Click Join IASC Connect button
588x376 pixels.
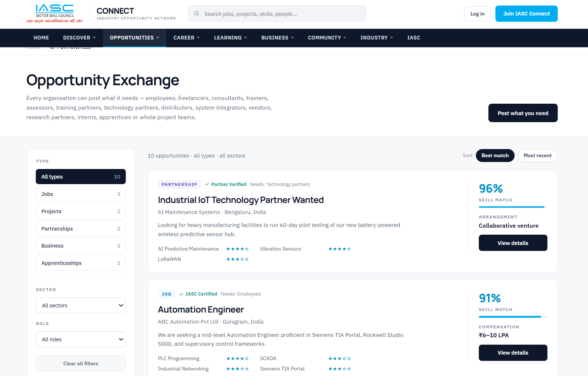coord(526,14)
